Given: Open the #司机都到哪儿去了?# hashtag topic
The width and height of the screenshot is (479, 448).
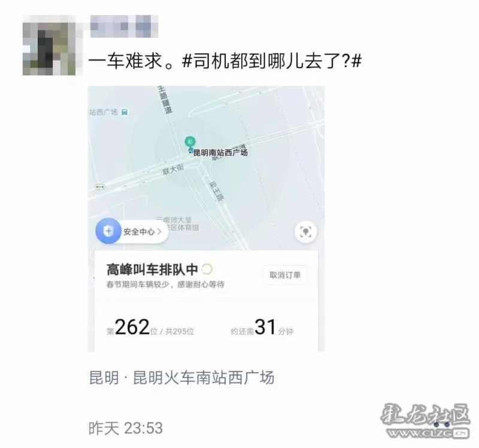Looking at the screenshot, I should (272, 60).
